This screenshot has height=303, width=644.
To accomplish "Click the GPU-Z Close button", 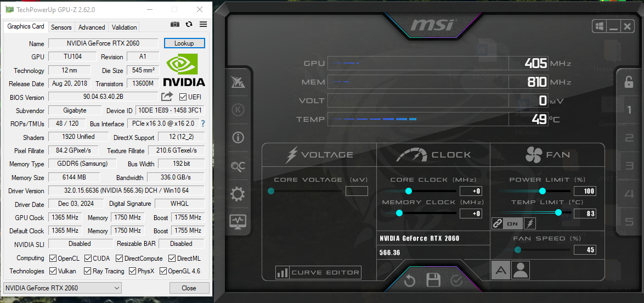I will 189,288.
